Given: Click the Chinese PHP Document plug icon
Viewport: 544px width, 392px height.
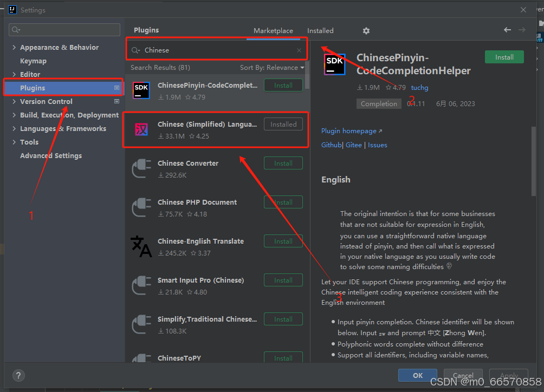Looking at the screenshot, I should (141, 207).
